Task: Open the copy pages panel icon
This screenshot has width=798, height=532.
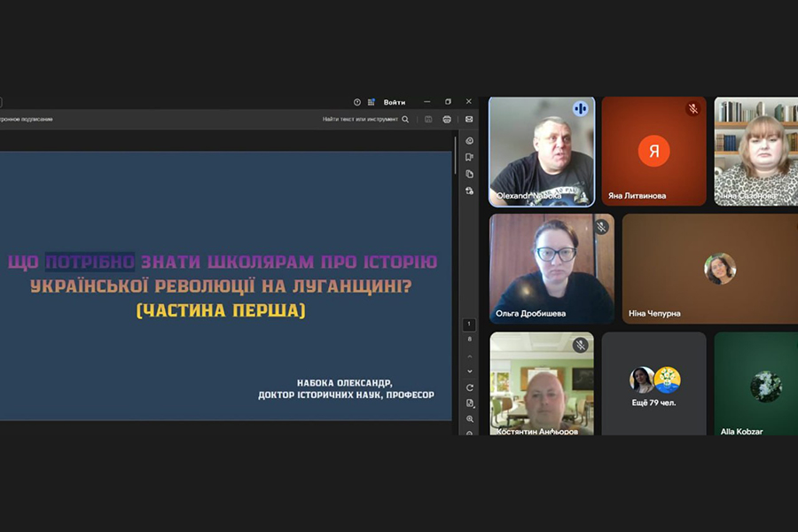Action: point(469,174)
